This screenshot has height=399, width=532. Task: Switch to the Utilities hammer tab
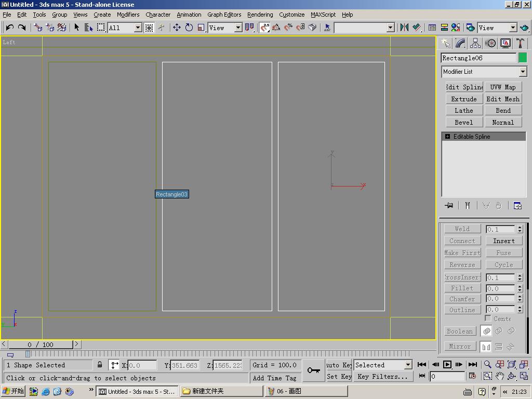click(520, 43)
